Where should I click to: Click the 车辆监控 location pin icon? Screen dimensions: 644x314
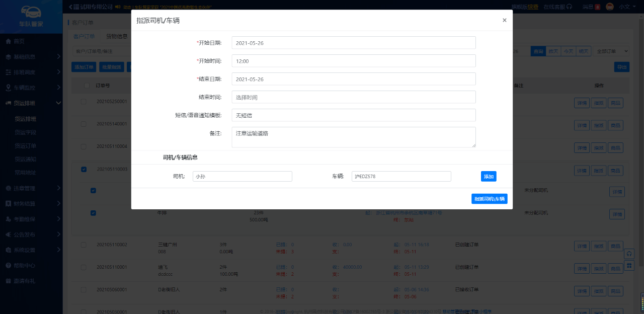pos(9,88)
